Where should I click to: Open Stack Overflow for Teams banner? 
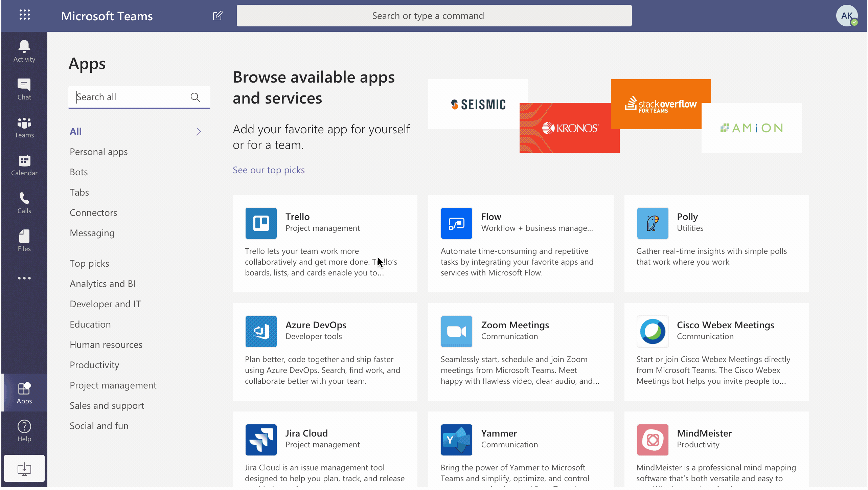661,104
